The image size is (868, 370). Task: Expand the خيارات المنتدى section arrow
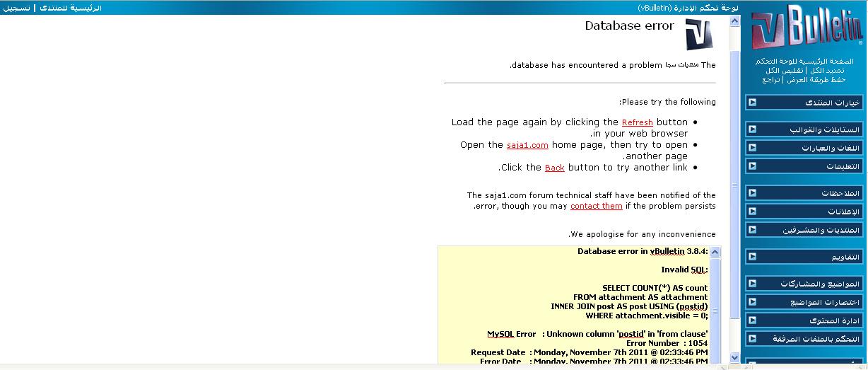753,103
